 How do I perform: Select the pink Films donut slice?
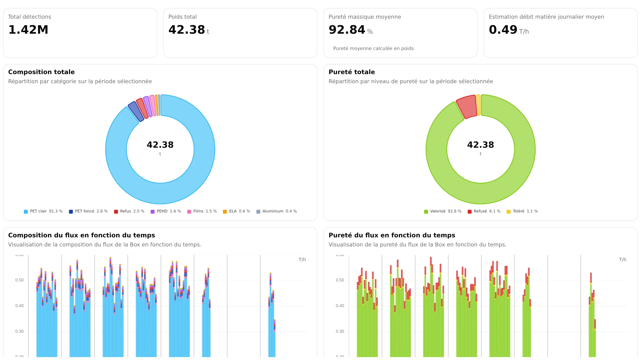(x=153, y=105)
